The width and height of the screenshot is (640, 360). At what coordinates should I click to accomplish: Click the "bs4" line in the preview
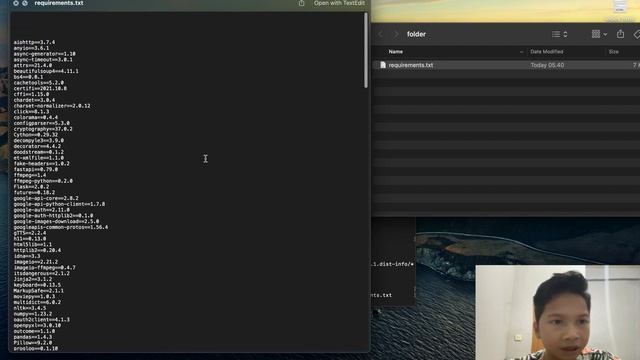[x=28, y=77]
